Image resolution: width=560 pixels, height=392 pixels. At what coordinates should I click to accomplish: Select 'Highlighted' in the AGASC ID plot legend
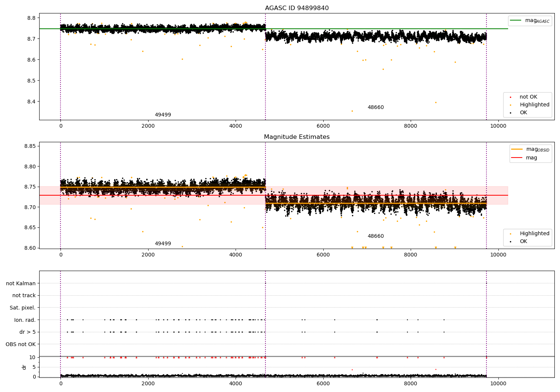(x=535, y=105)
